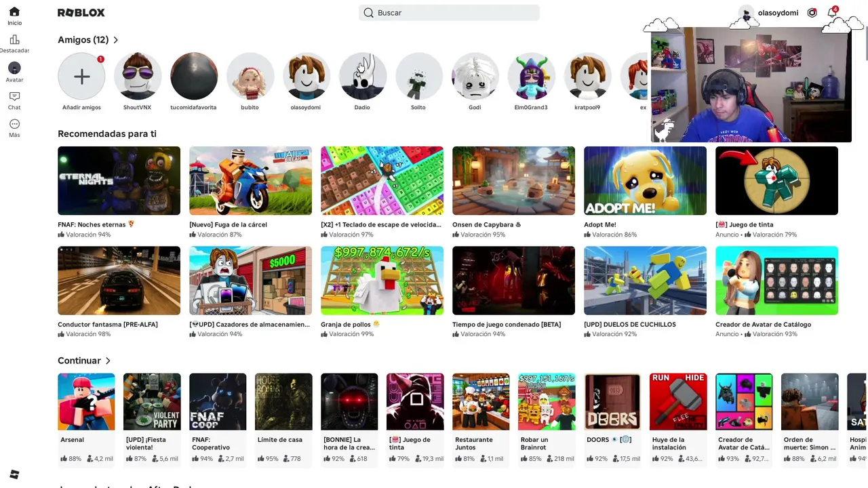Open Robar un Brainrot thumbnail
The image size is (868, 488).
[547, 401]
